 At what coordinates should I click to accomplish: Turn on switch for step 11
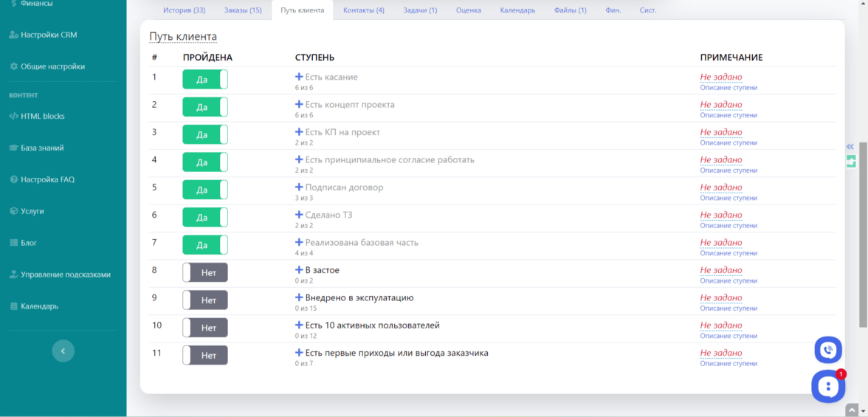(205, 355)
